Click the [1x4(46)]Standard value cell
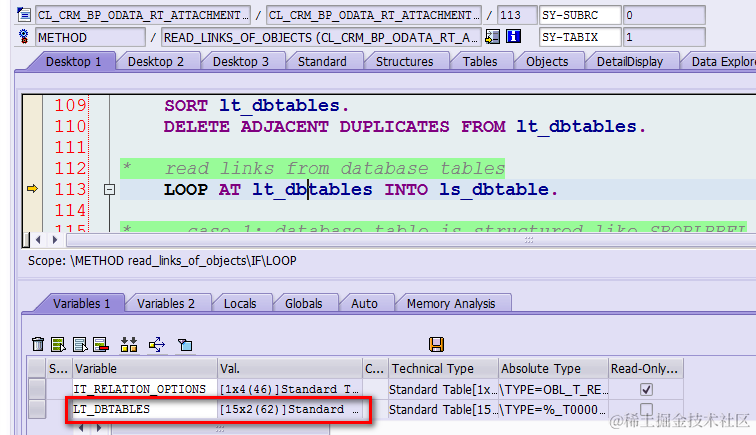Image resolution: width=756 pixels, height=435 pixels. click(x=290, y=389)
